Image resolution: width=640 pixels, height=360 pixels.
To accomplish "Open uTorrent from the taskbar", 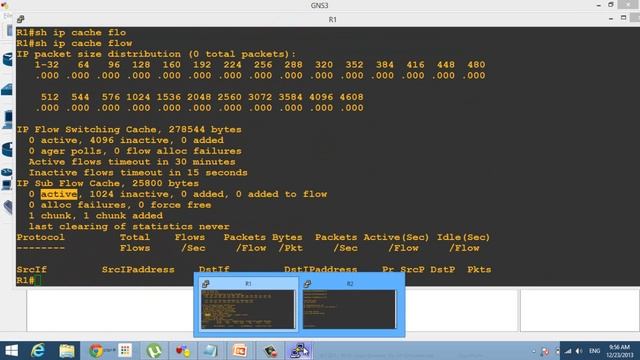I will (x=154, y=351).
